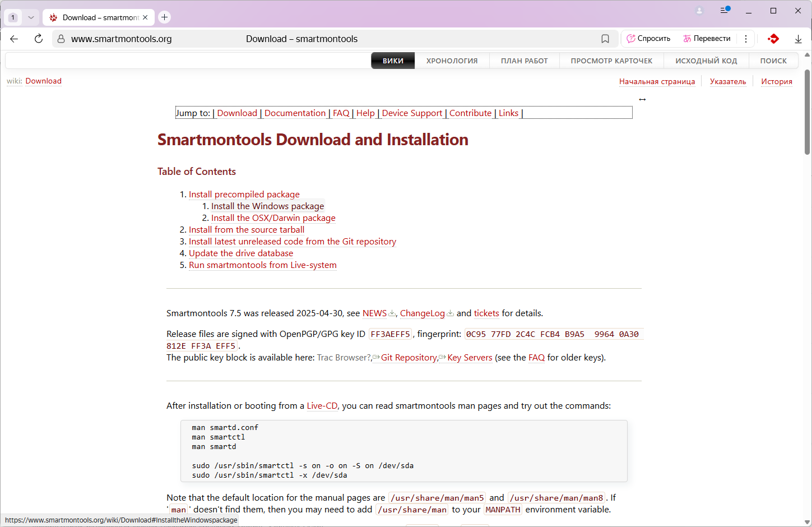This screenshot has width=812, height=527.
Task: Open the Live-CD link
Action: [322, 406]
